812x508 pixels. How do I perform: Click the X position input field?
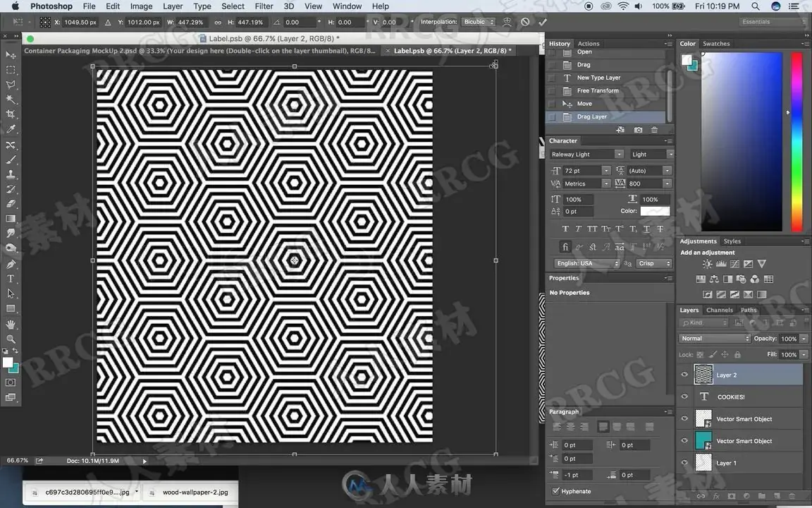point(80,23)
